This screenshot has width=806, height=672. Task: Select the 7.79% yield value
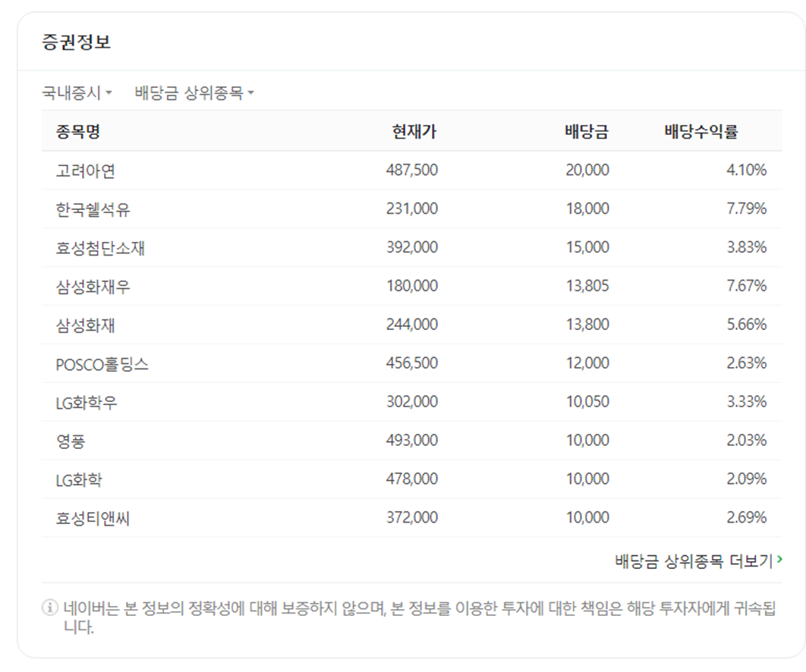[746, 209]
